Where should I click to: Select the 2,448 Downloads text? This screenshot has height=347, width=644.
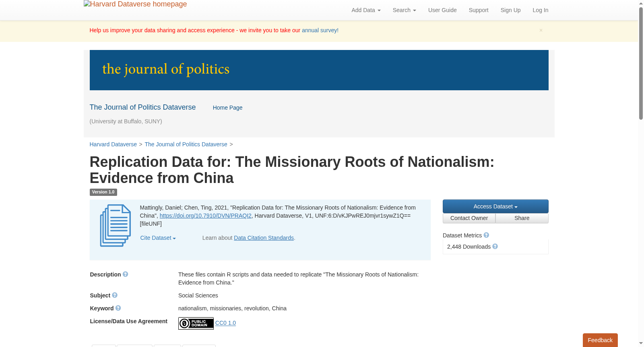(469, 247)
